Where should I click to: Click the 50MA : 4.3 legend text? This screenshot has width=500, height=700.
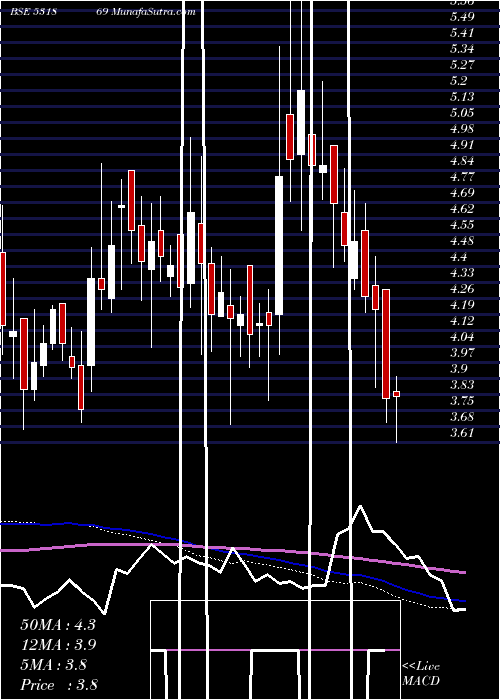[58, 624]
